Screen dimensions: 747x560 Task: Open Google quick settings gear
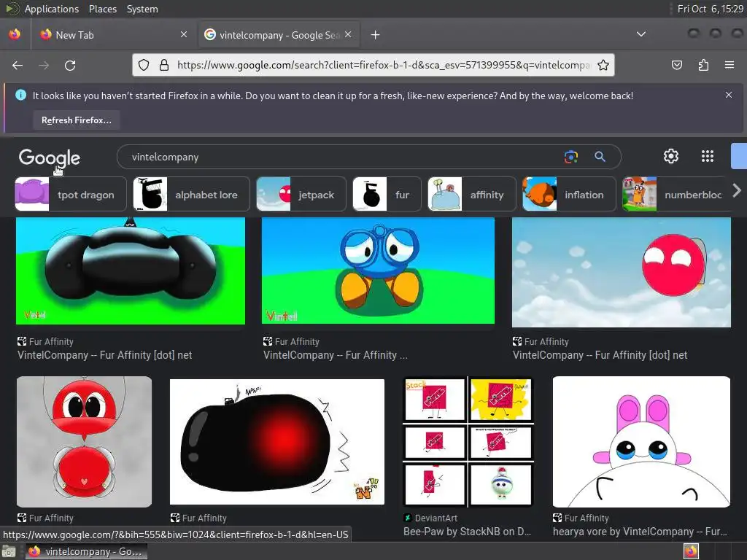[x=671, y=156]
